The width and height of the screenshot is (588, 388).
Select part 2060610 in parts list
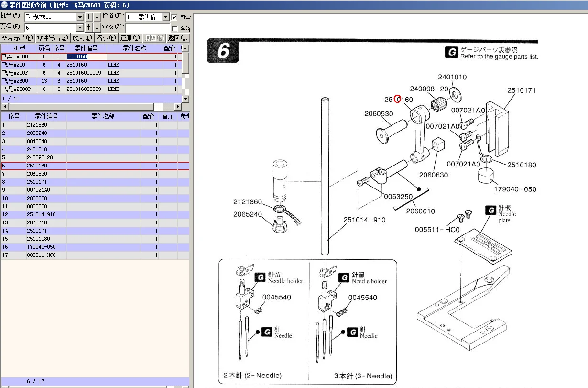tap(95, 222)
